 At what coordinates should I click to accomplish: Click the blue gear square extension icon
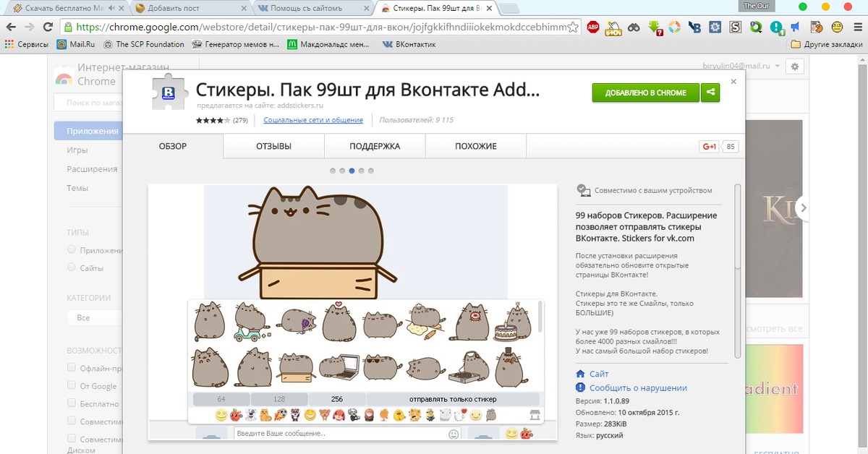click(x=715, y=27)
